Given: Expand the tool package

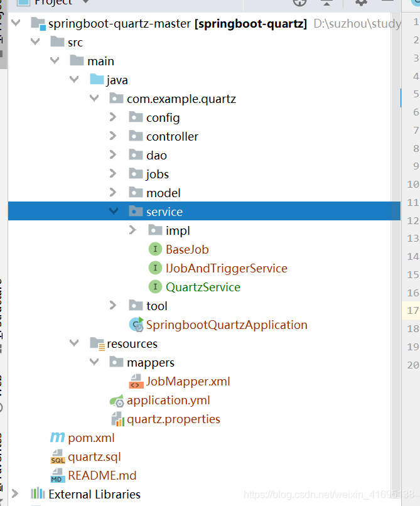Looking at the screenshot, I should [x=113, y=305].
